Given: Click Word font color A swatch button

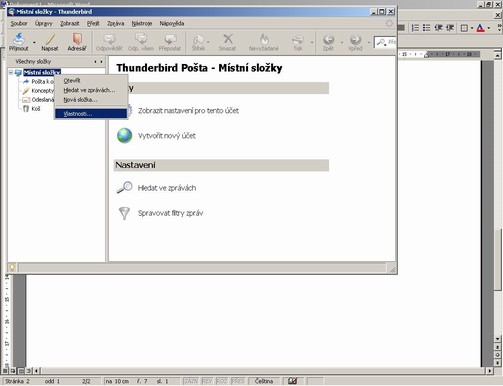Looking at the screenshot, I should click(x=481, y=28).
